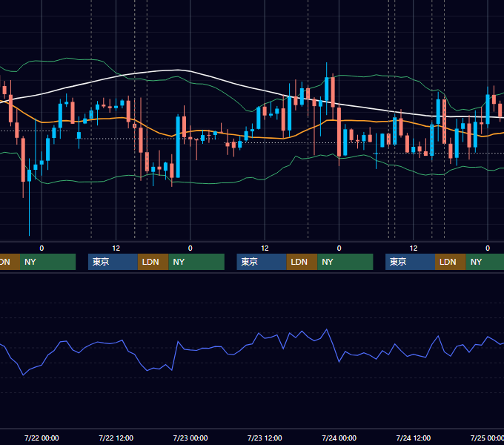Click hour label 12 above 7/22 東京 block
504x445 pixels.
click(116, 248)
